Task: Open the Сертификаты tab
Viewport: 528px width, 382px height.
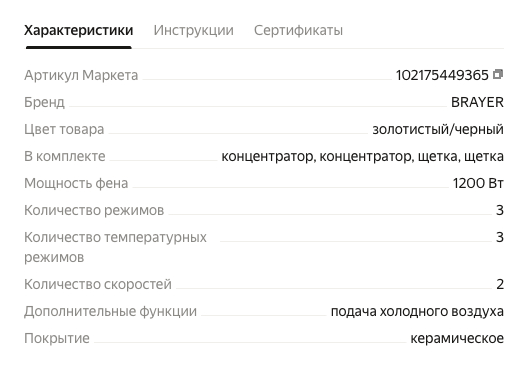Action: click(x=298, y=30)
